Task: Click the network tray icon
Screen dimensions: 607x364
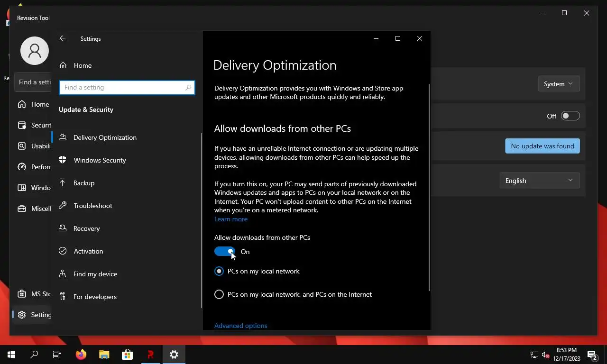Action: [534, 355]
